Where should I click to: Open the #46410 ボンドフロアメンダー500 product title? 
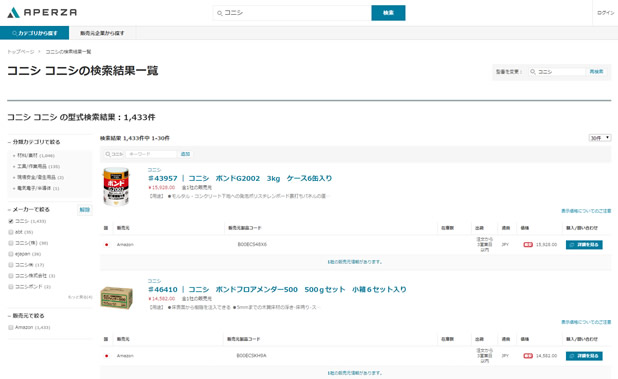coord(277,290)
